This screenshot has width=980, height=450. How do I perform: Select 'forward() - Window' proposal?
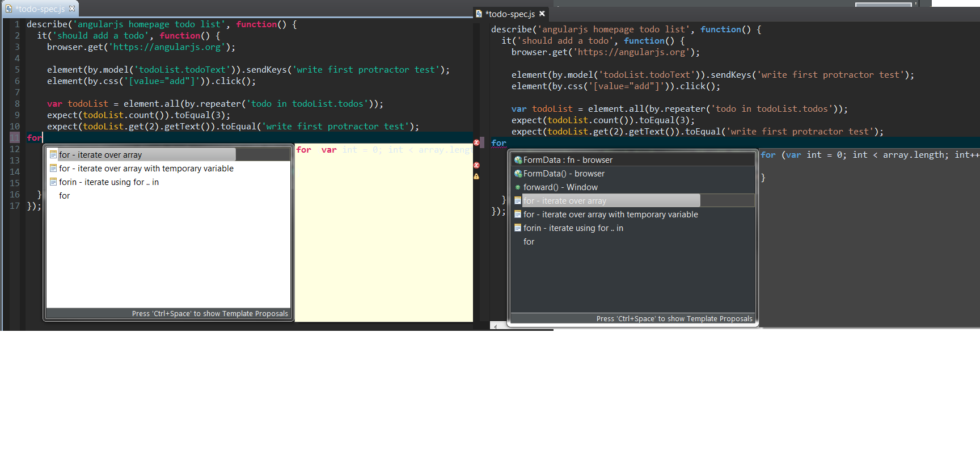point(560,187)
